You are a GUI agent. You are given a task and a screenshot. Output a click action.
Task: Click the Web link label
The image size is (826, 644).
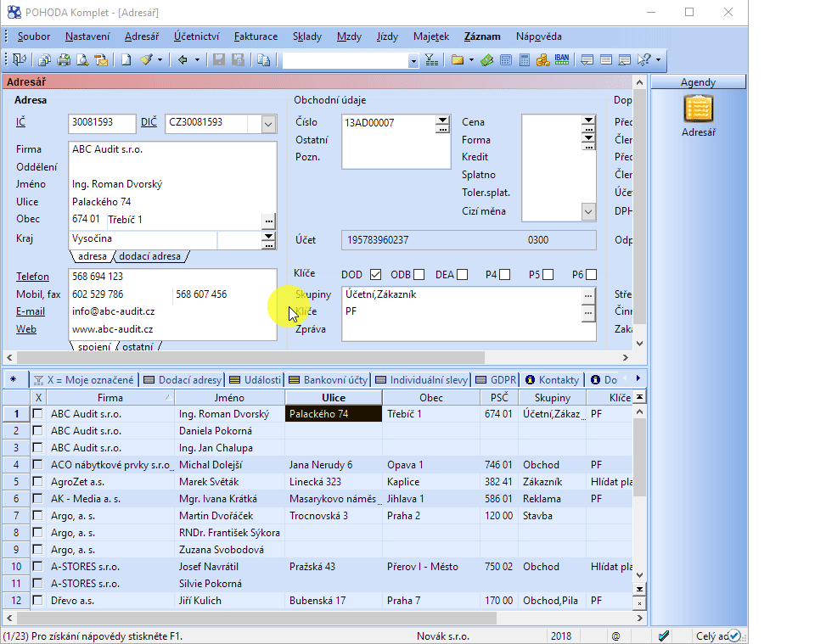point(26,329)
